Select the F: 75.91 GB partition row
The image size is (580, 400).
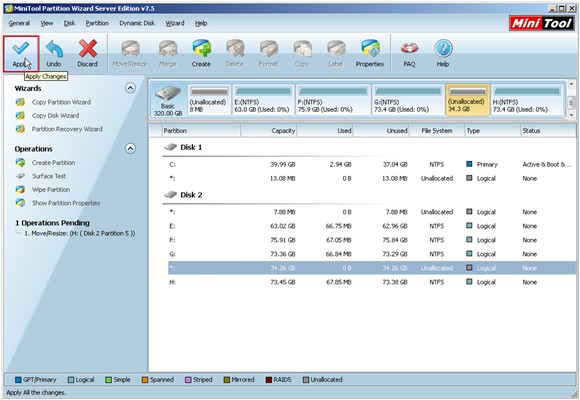pyautogui.click(x=372, y=240)
